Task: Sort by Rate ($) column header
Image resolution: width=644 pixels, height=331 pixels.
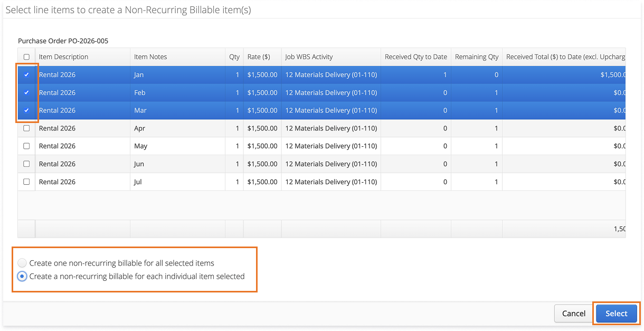Action: (x=262, y=57)
